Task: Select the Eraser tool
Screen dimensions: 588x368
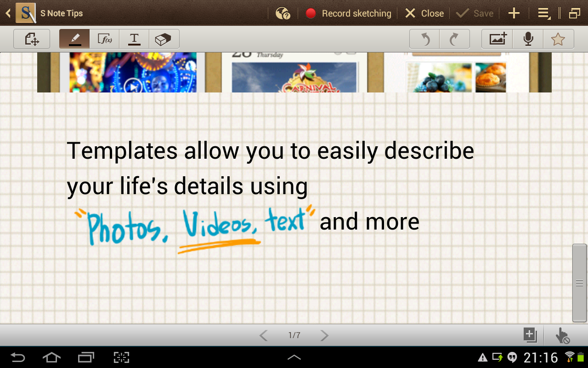Action: (x=164, y=40)
